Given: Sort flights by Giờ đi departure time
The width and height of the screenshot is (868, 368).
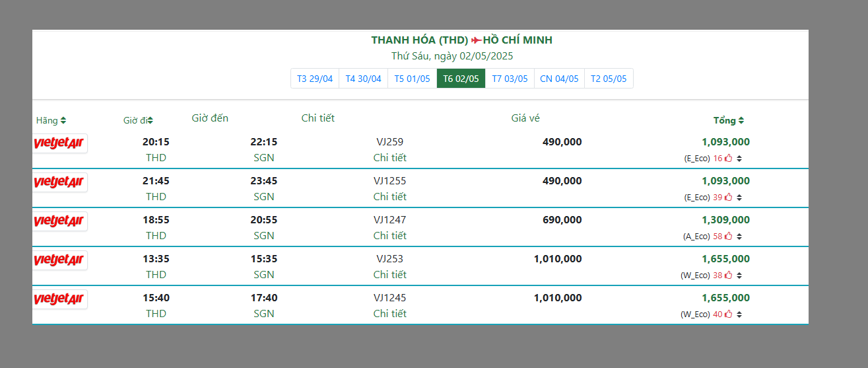Looking at the screenshot, I should (x=138, y=121).
